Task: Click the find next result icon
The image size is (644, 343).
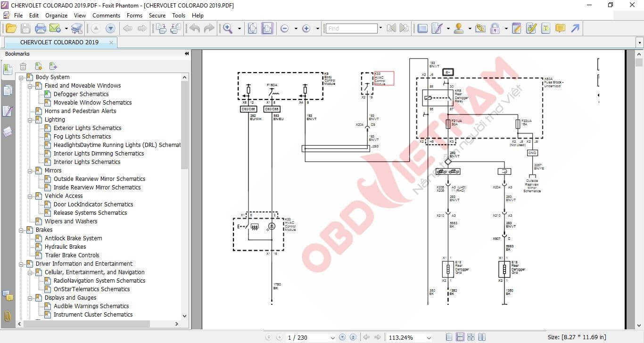Action: 404,28
